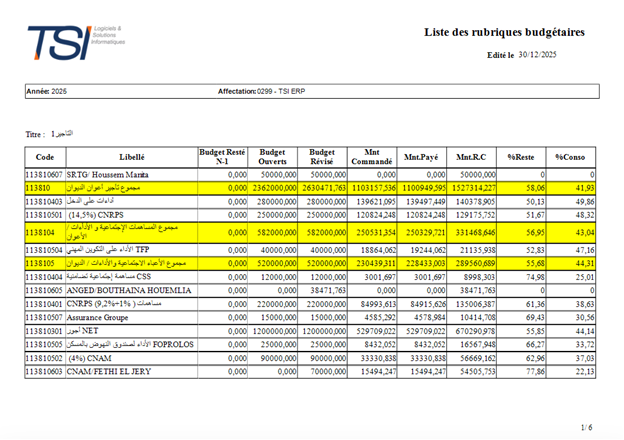Image resolution: width=624 pixels, height=440 pixels.
Task: Select the CNAM/FETHI EL JERY row
Action: 310,372
